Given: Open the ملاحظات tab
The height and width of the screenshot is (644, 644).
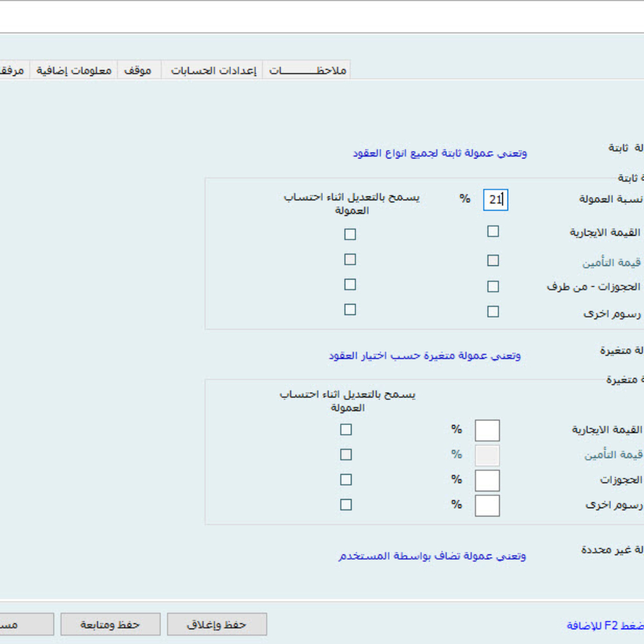Looking at the screenshot, I should 307,70.
